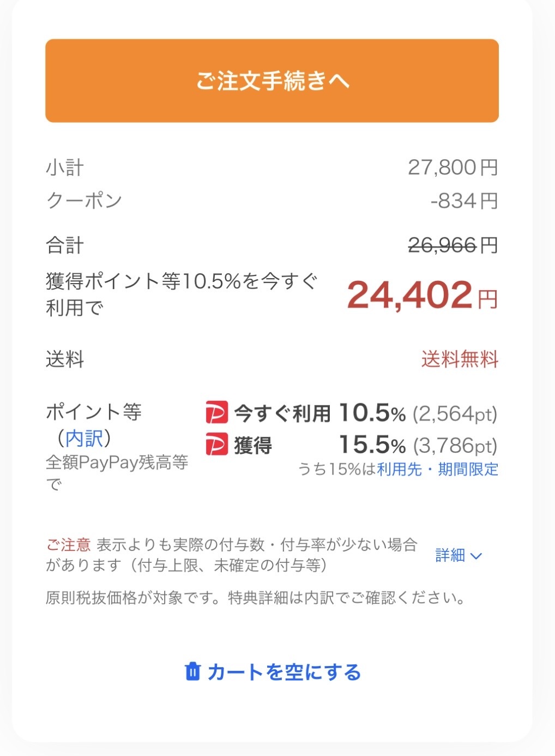Click the クーポン row label
The image size is (555, 756).
click(84, 201)
